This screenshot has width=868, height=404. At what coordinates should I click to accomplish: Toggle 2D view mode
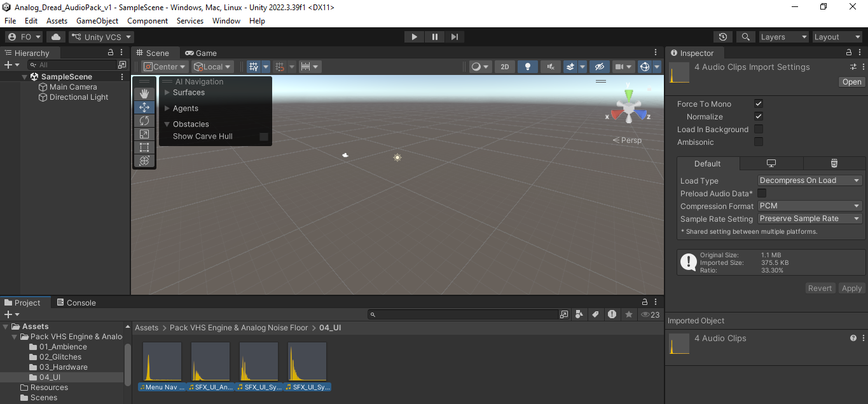(x=505, y=67)
